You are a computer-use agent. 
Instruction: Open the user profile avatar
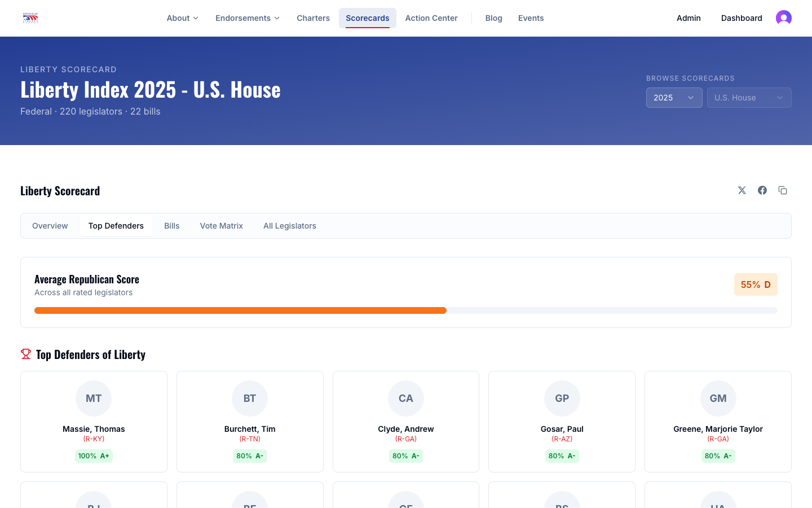click(x=783, y=18)
